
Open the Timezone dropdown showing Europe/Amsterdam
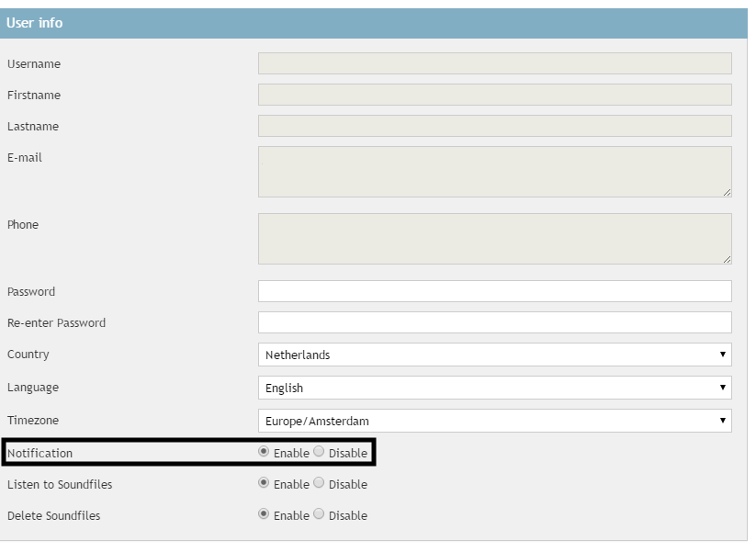[x=494, y=421]
